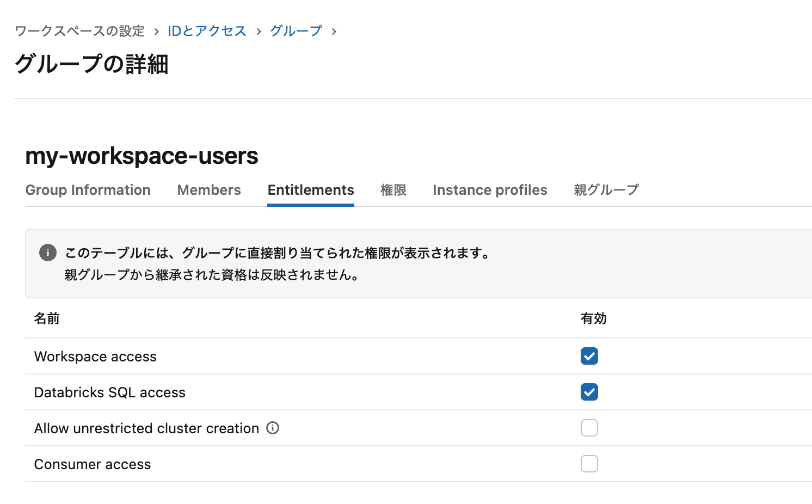Image resolution: width=812 pixels, height=504 pixels.
Task: View the 親グループ tab
Action: point(606,190)
